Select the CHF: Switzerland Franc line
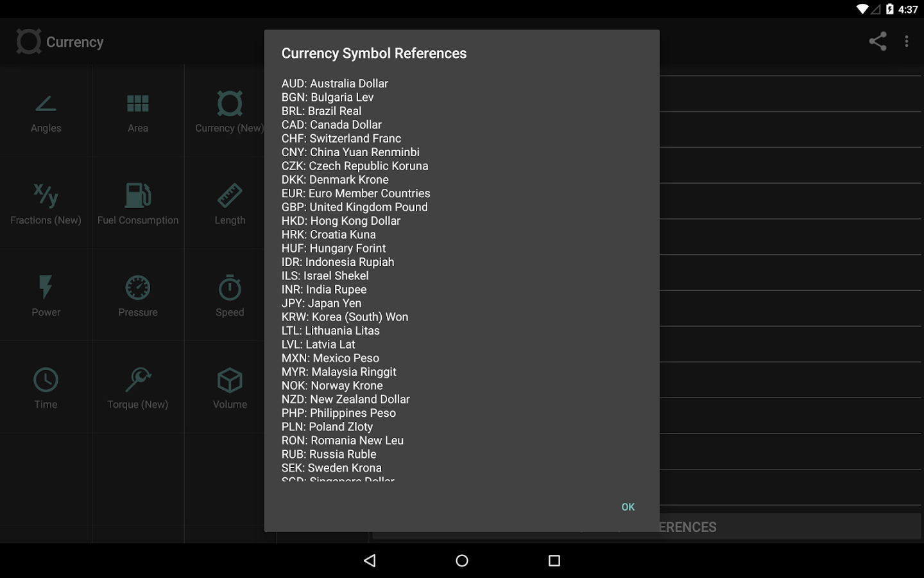The height and width of the screenshot is (578, 924). pos(341,138)
